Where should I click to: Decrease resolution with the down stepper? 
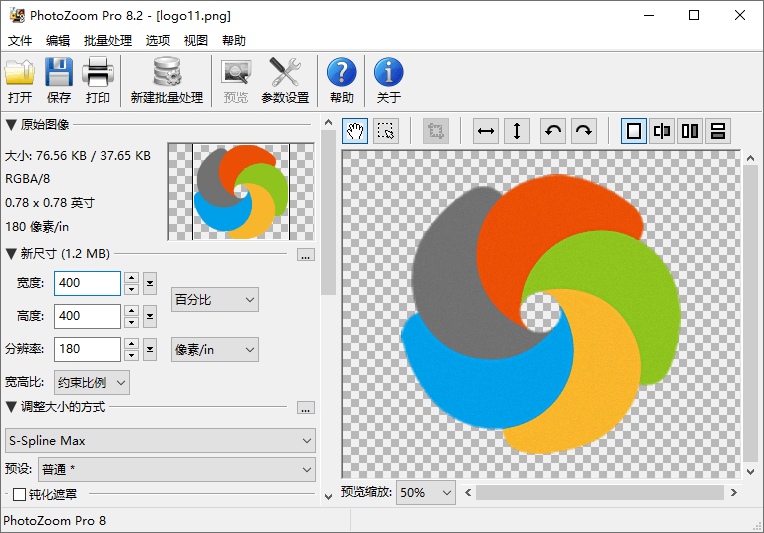coord(132,355)
